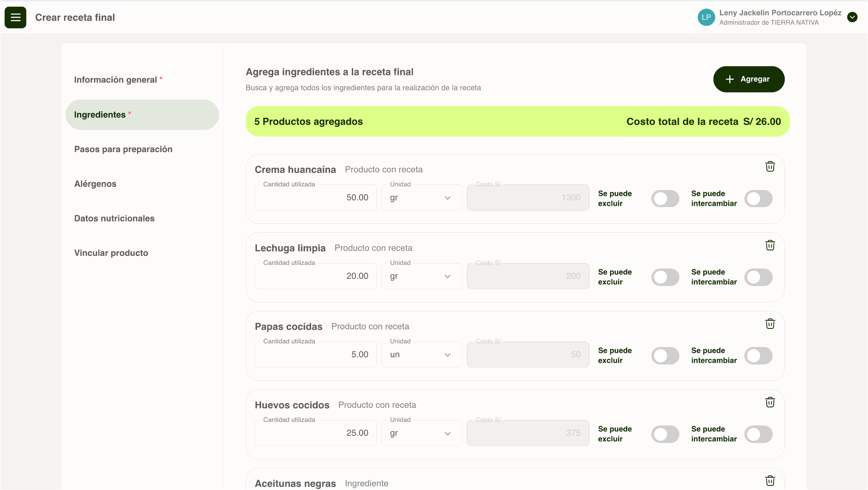Delete the Crema huancaína ingredient

pos(770,166)
